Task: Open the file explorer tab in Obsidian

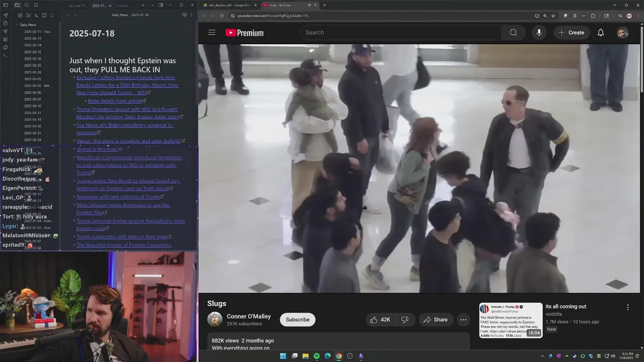Action: pos(17,5)
